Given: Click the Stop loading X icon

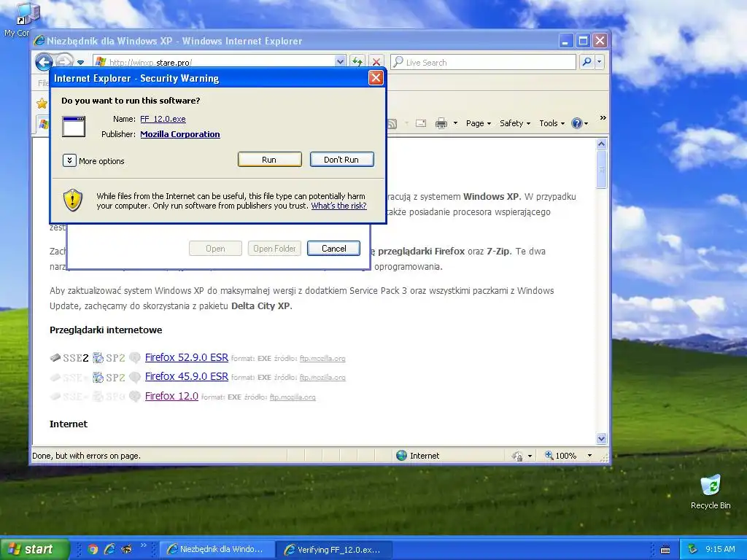Looking at the screenshot, I should point(376,61).
